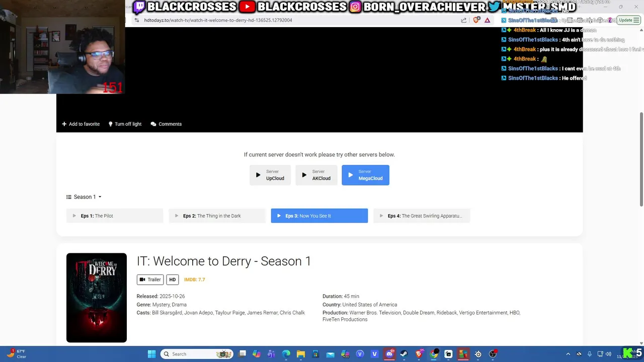Open Vertigo Entertainment production link
Viewport: 644px width, 362px height.
pyautogui.click(x=483, y=313)
